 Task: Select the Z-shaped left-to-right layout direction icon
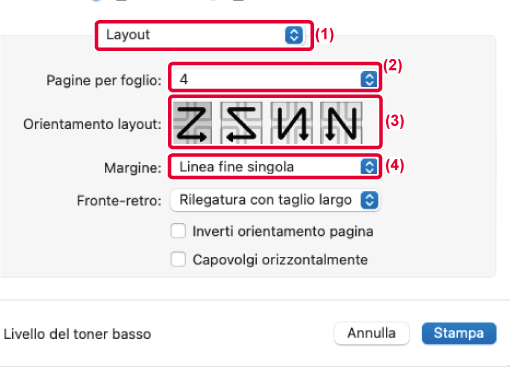(x=192, y=123)
